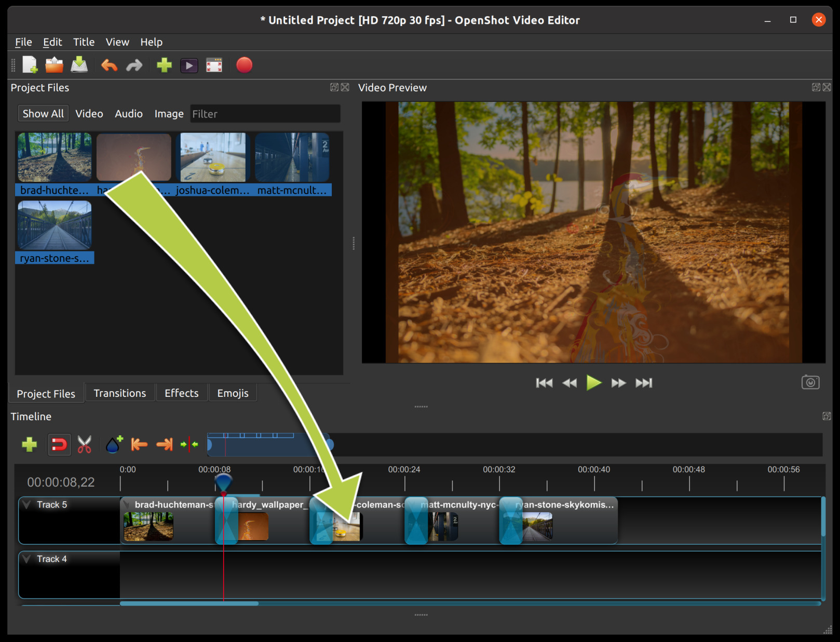Screen dimensions: 840x642
Task: Save the project with the save icon
Action: tap(79, 65)
